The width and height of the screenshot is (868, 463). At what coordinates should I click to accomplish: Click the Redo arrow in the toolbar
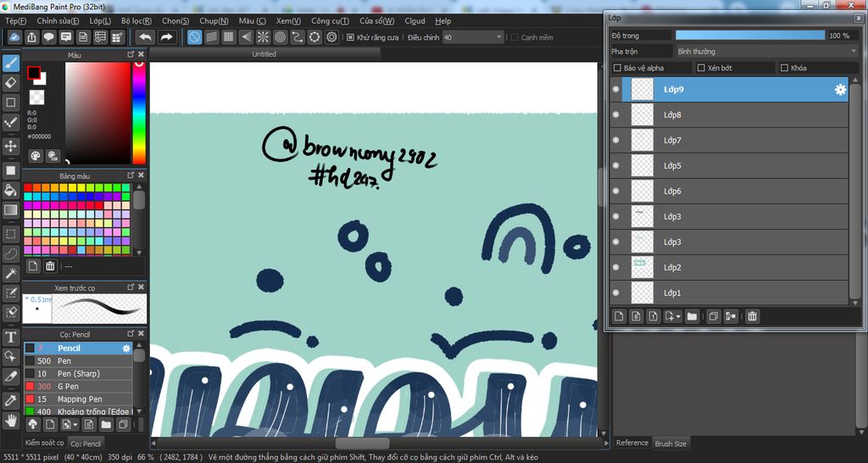pyautogui.click(x=166, y=37)
